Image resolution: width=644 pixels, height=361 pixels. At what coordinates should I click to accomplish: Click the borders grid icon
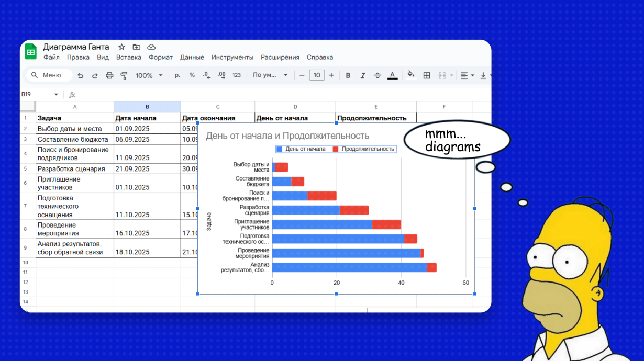point(427,75)
